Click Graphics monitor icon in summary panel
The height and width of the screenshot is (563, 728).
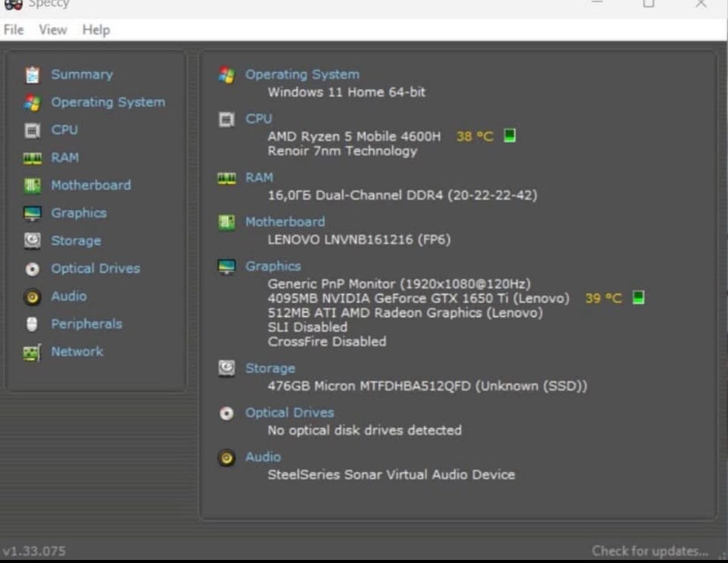click(227, 267)
